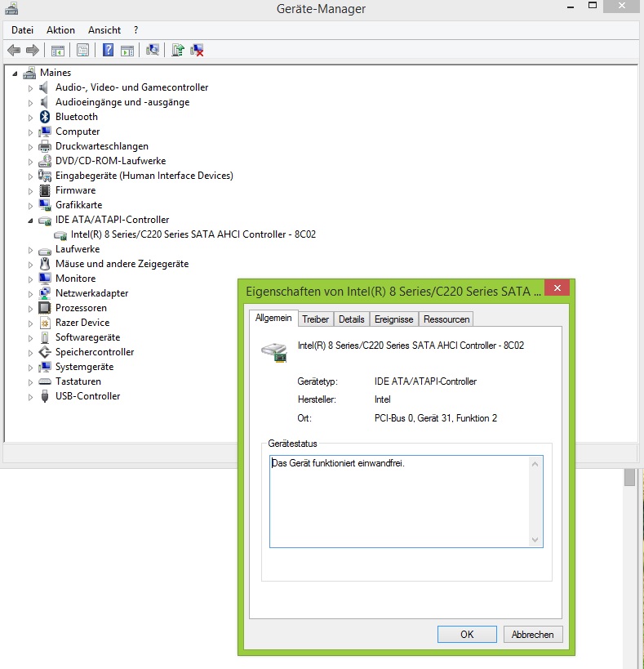Click the scan for hardware changes icon
Image resolution: width=644 pixels, height=669 pixels.
point(152,51)
